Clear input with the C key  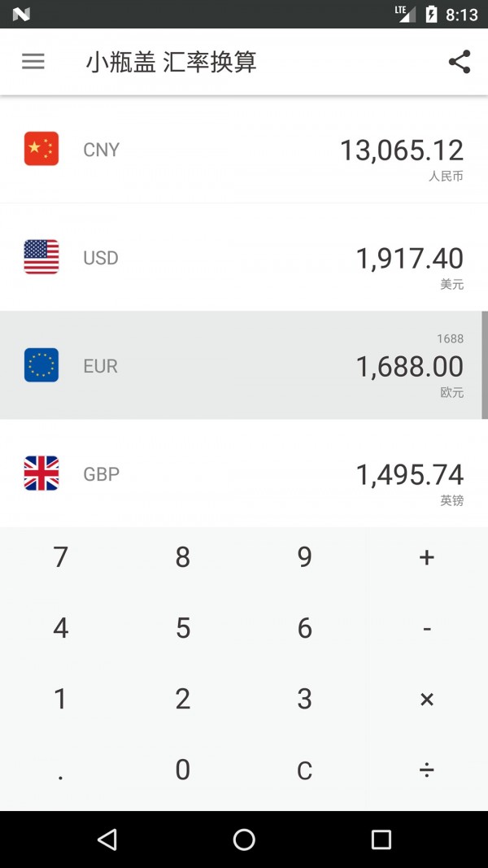(x=305, y=770)
